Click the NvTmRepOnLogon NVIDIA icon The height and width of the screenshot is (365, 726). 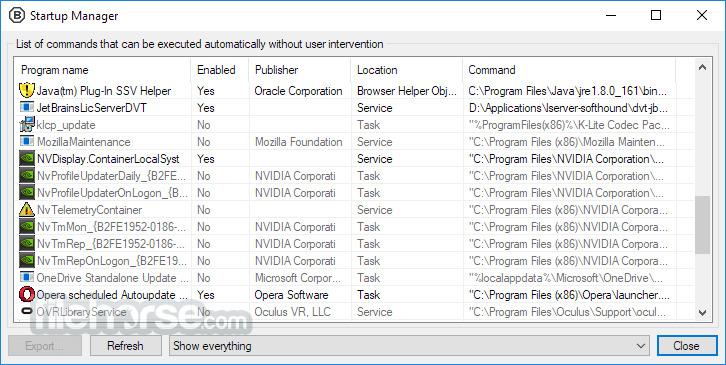pyautogui.click(x=27, y=261)
